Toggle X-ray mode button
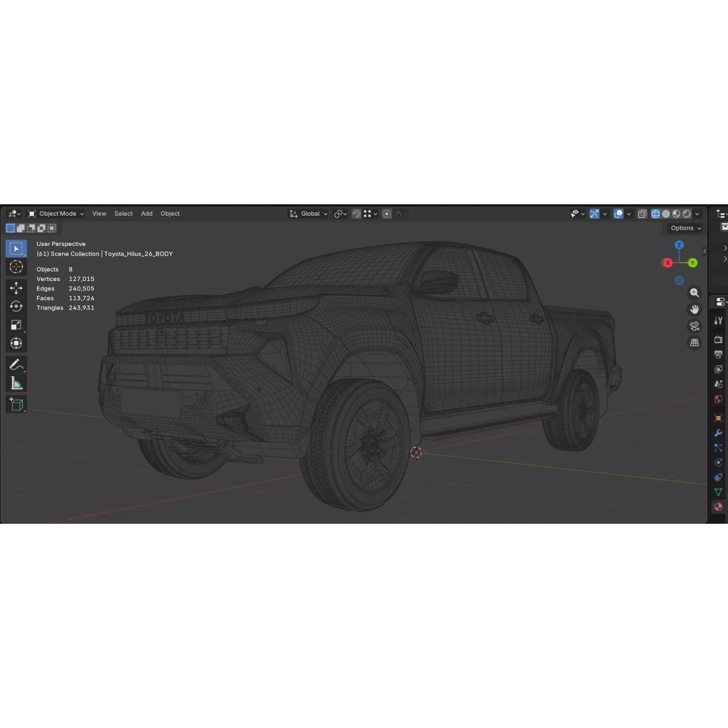728x728 pixels. click(642, 214)
